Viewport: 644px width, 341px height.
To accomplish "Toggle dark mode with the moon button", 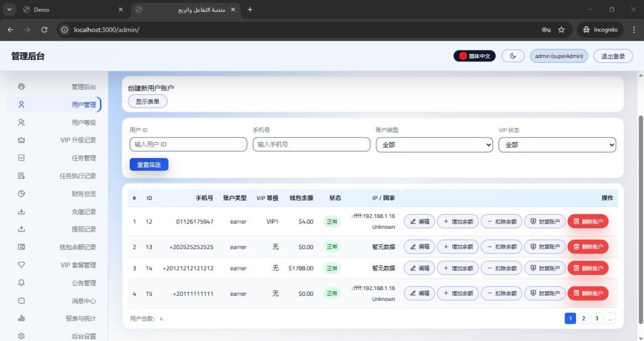I will [x=513, y=56].
